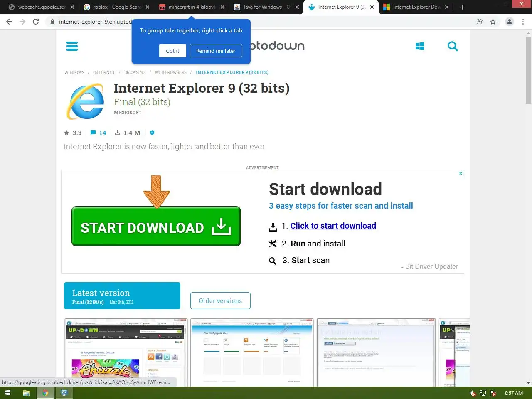Click the site lock icon

[52, 22]
